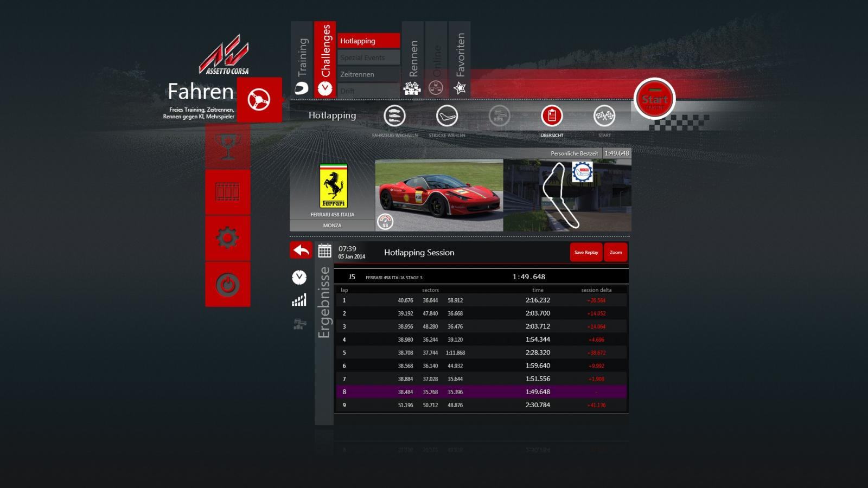
Task: Choose Strecke Wählen track icon
Action: (x=447, y=115)
